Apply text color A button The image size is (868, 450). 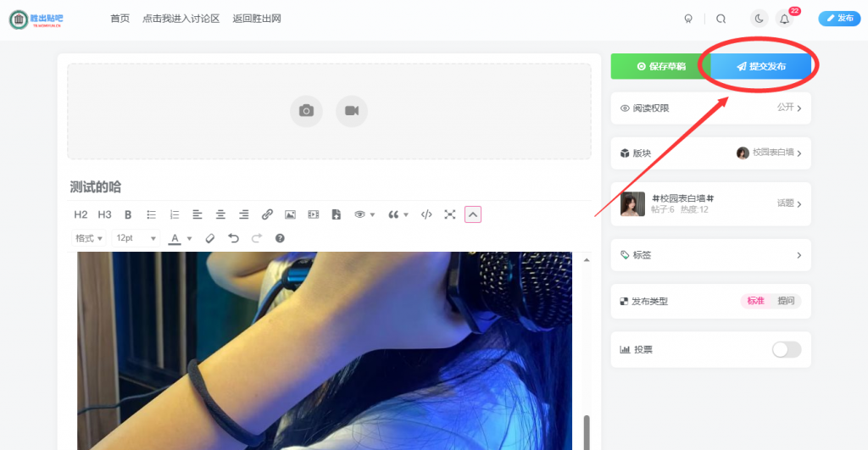click(x=175, y=239)
